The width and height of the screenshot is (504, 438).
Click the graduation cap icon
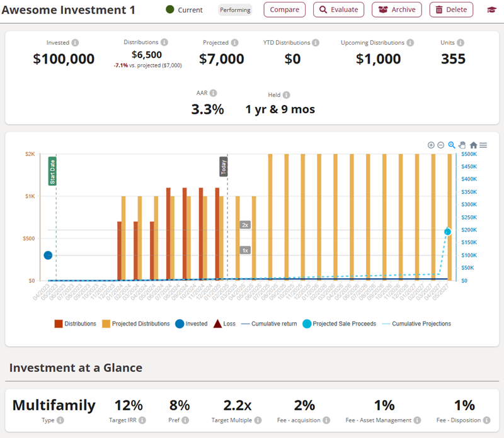click(x=491, y=10)
